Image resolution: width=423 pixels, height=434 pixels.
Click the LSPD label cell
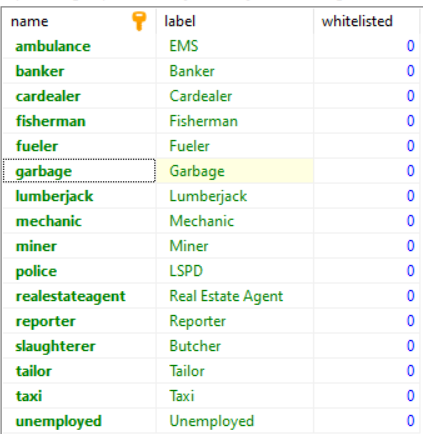point(235,271)
